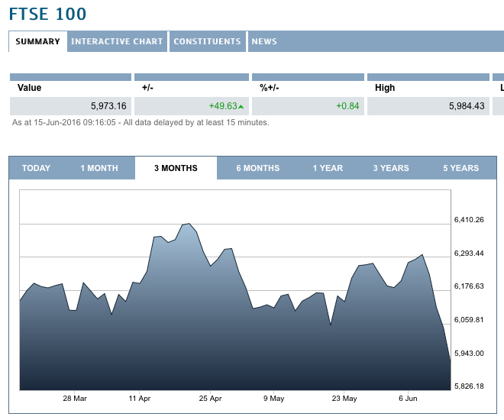The width and height of the screenshot is (504, 420).
Task: Click the %+/- column header
Action: click(x=270, y=88)
